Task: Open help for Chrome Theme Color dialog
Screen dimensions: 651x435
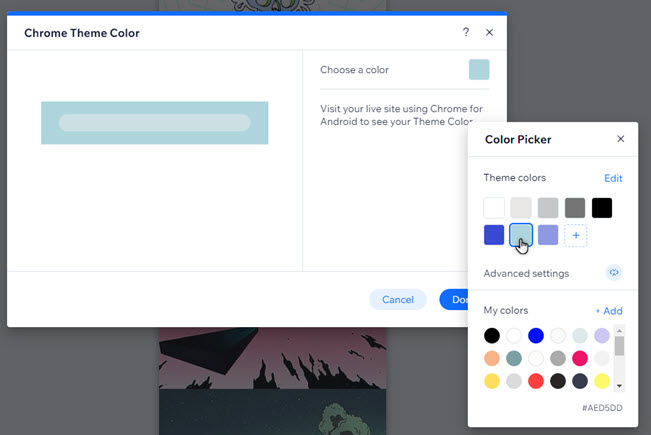Action: click(x=466, y=32)
